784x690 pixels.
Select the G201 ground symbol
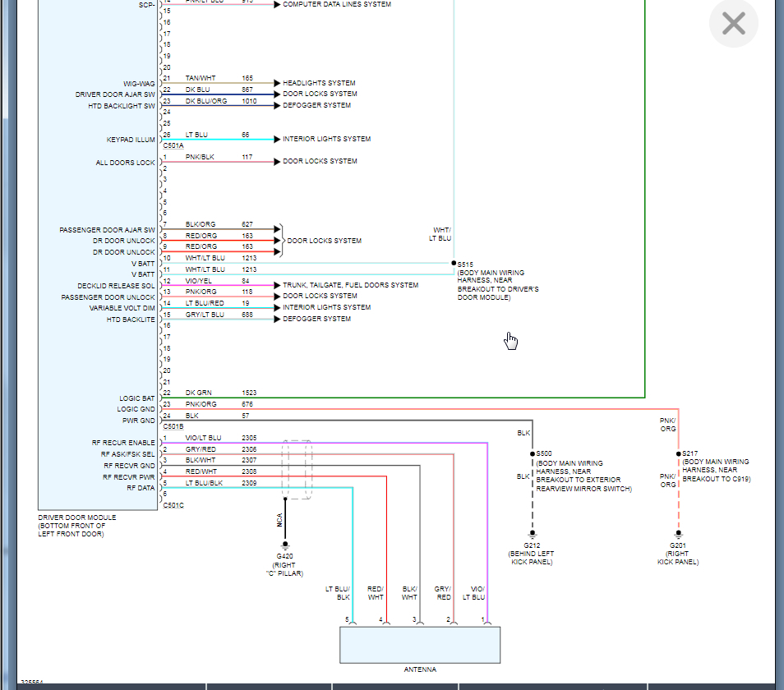click(x=678, y=533)
